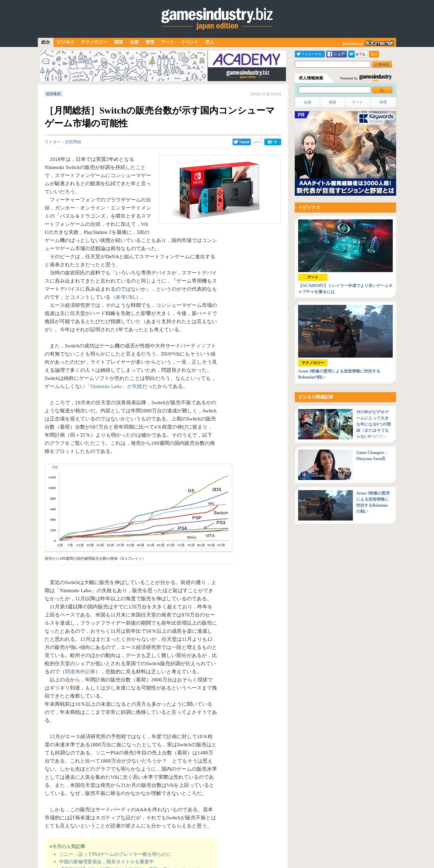Select the アート job category tab

[x=357, y=102]
